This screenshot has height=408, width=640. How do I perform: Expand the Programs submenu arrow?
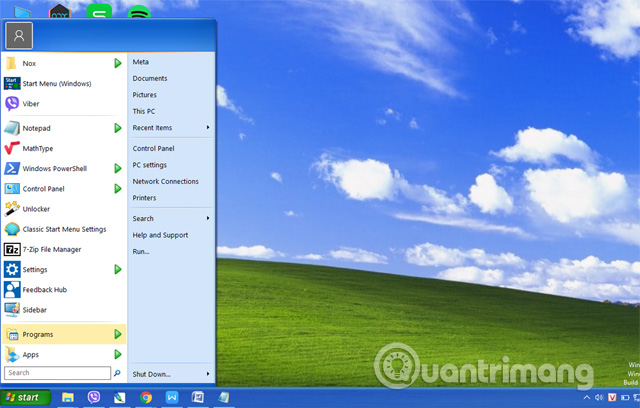[118, 335]
